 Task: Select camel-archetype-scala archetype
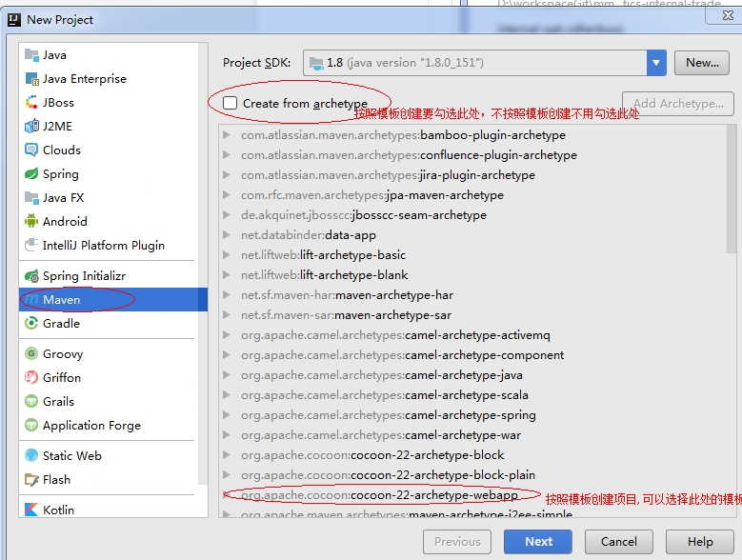[x=384, y=395]
